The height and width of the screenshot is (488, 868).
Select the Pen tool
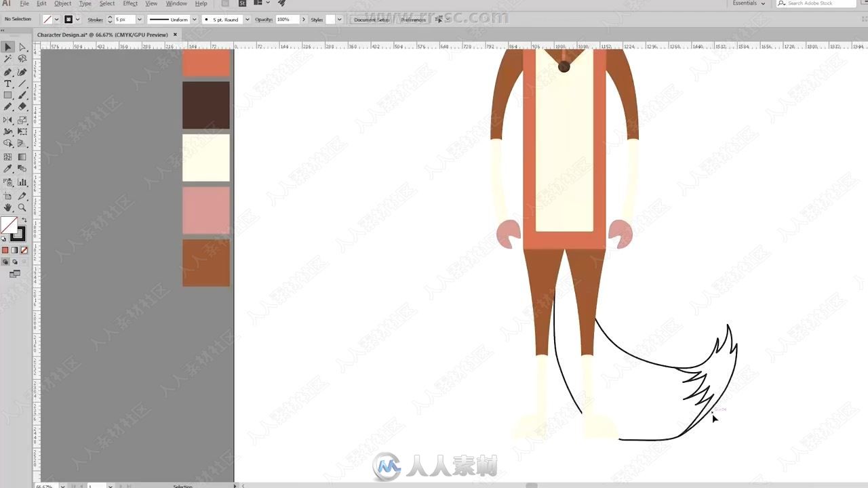tap(7, 71)
